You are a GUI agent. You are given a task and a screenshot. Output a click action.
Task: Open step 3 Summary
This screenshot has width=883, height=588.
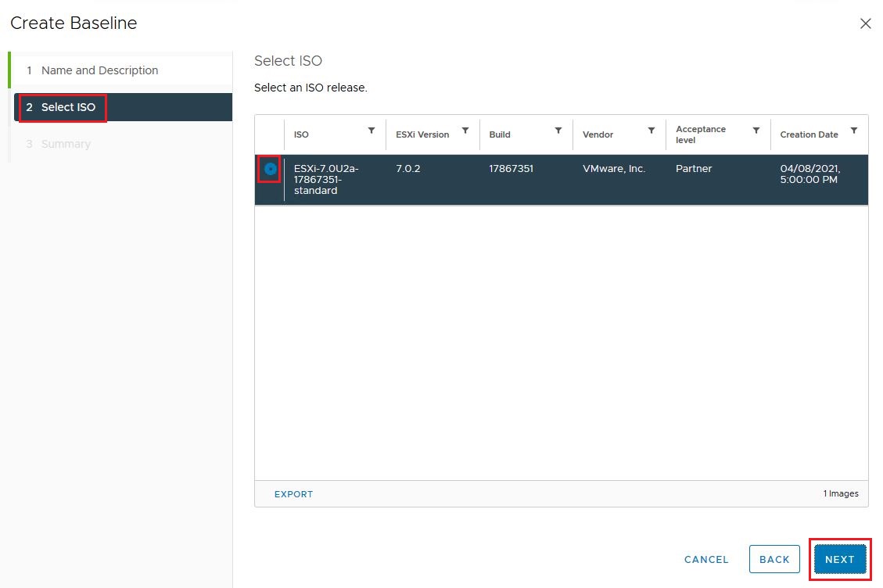click(66, 144)
